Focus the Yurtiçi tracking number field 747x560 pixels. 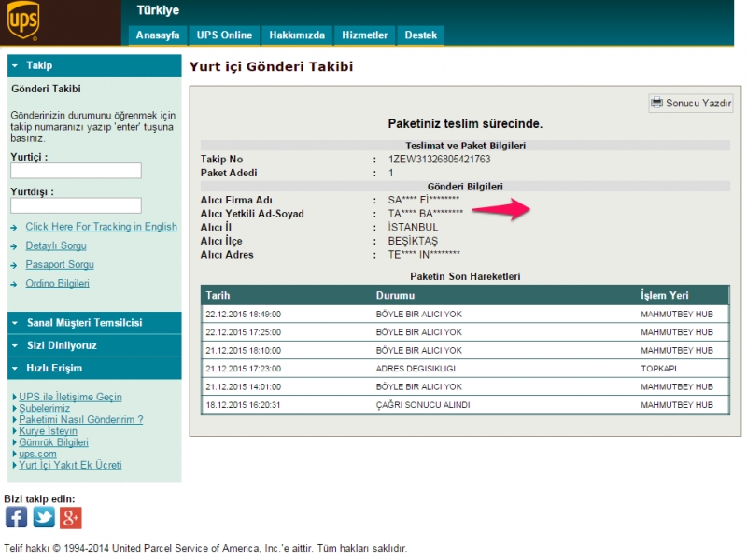click(x=76, y=171)
